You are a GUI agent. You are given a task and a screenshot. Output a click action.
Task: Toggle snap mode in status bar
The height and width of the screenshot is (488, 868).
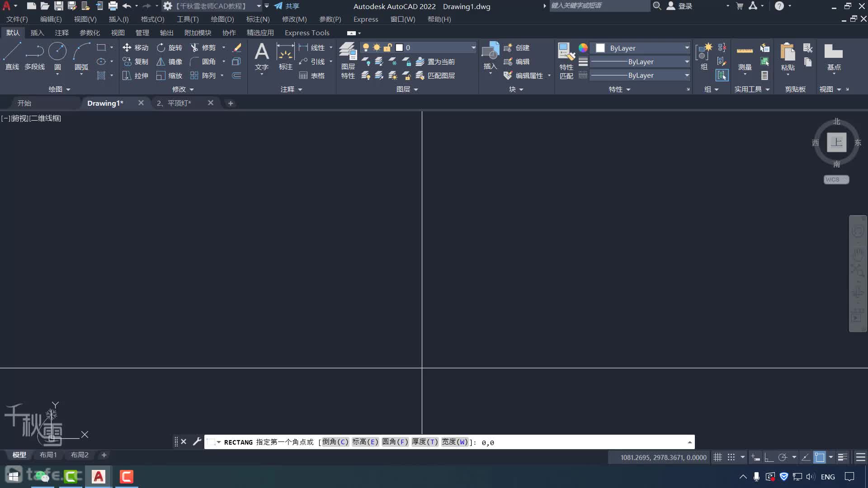(x=731, y=457)
